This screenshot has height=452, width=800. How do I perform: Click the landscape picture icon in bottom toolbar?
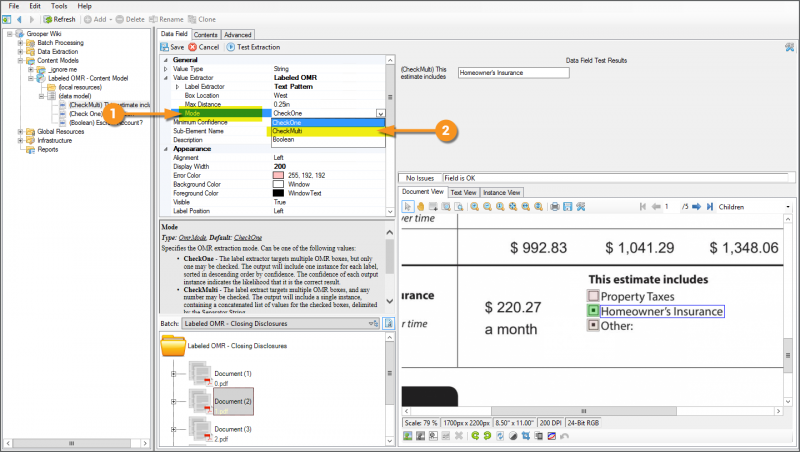(408, 436)
